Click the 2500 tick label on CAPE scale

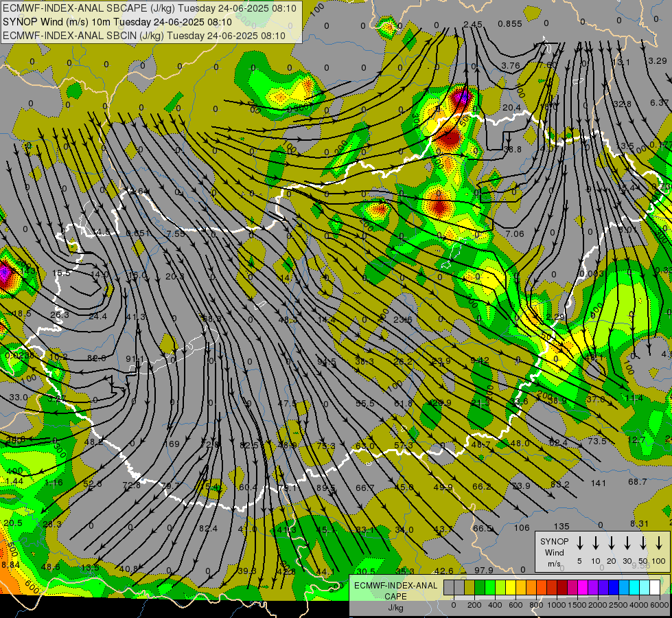point(618,605)
